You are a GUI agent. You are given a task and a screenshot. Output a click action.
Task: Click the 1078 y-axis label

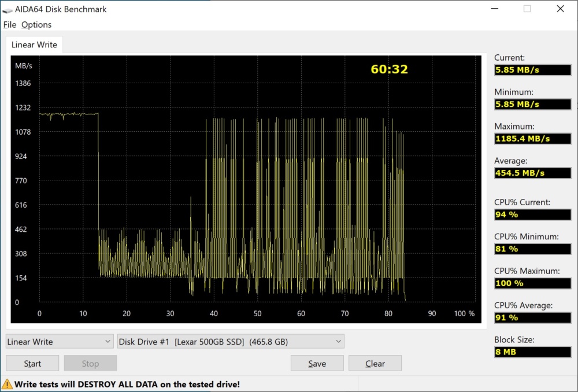click(23, 132)
